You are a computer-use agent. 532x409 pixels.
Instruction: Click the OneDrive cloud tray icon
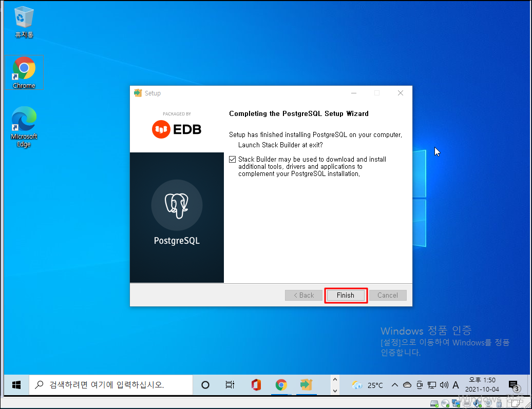click(407, 385)
